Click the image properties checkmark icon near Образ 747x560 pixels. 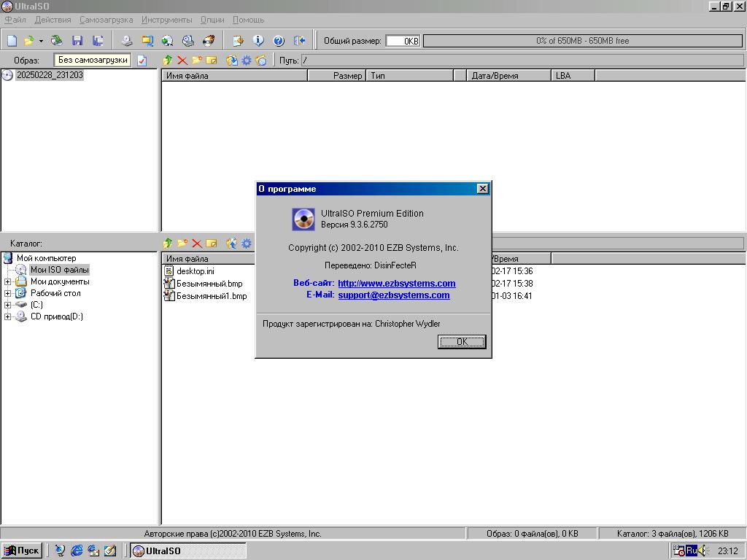(142, 61)
